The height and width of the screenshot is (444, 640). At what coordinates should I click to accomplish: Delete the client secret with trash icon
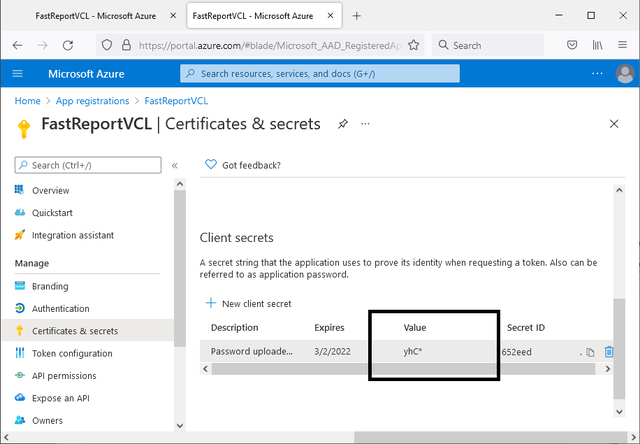pos(609,351)
